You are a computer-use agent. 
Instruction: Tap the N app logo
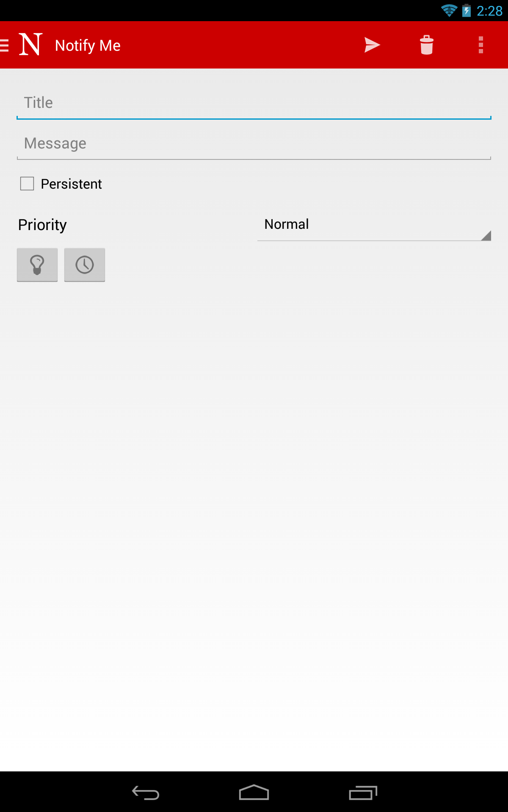30,44
